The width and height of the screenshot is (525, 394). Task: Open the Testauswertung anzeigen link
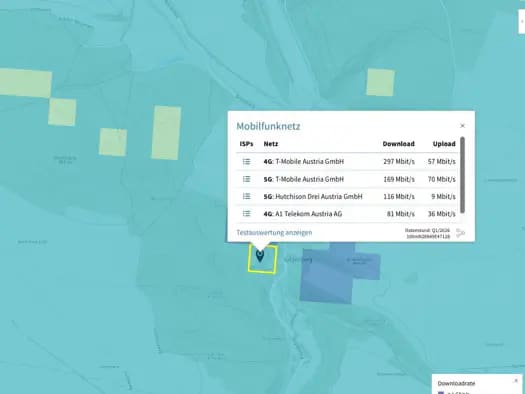(x=274, y=233)
